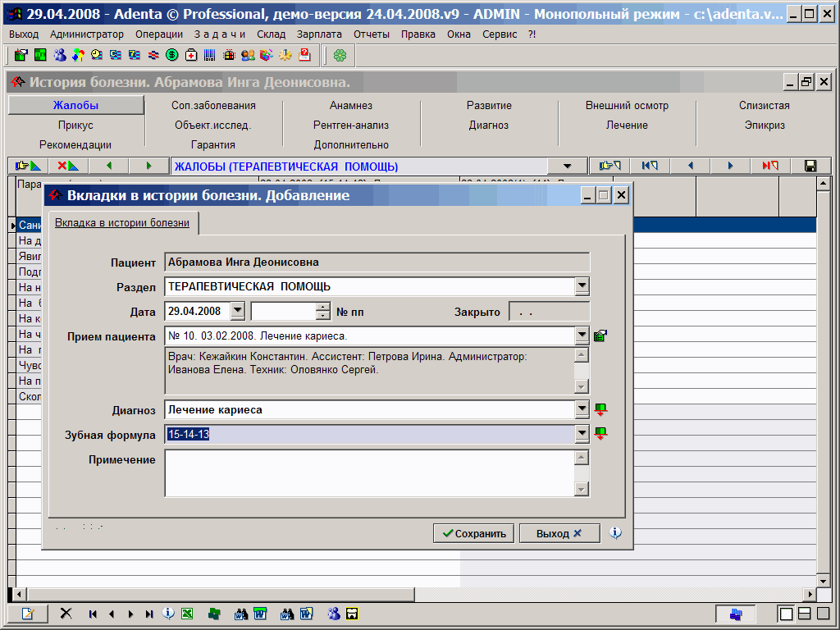Click the icon next to Прием пациента field
The image size is (840, 630).
click(600, 336)
